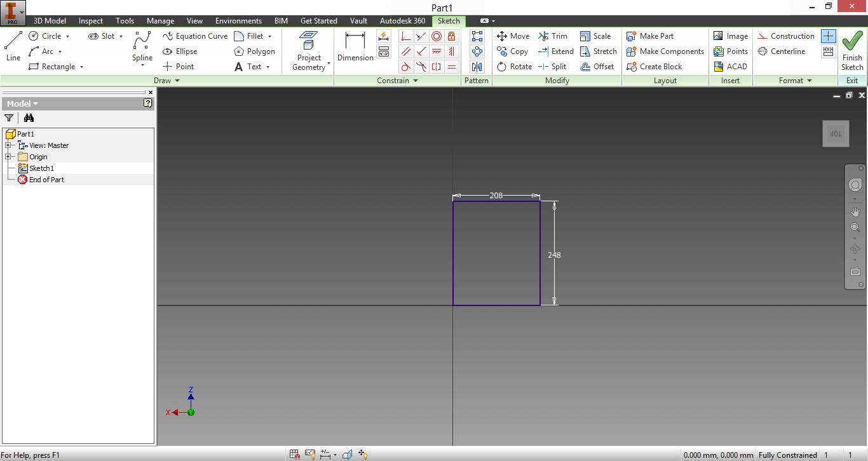Select the Smooth (G2) constraint icon

tap(421, 67)
